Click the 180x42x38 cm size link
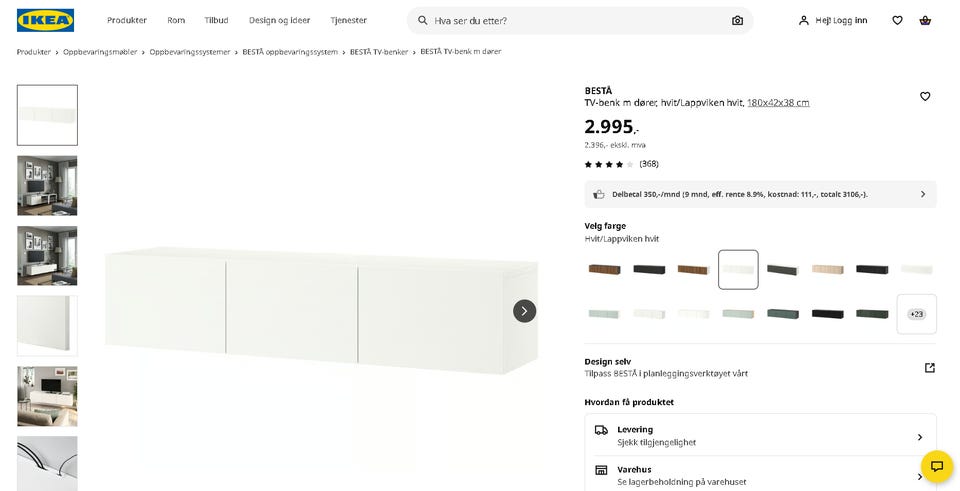Image resolution: width=960 pixels, height=491 pixels. click(x=778, y=103)
